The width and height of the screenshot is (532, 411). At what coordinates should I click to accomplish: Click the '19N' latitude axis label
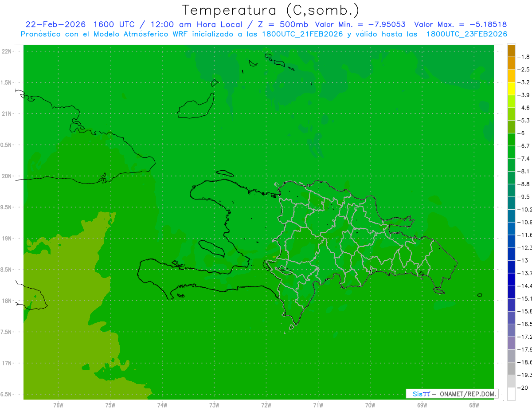[8, 239]
